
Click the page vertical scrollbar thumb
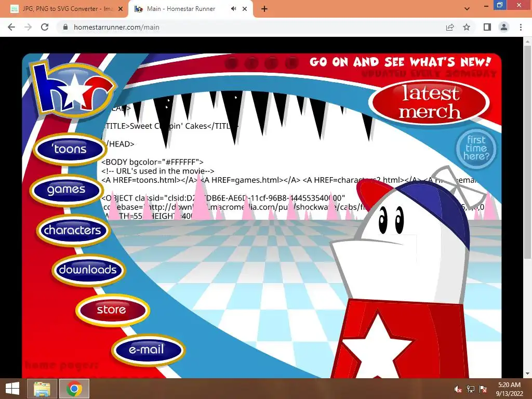[527, 152]
